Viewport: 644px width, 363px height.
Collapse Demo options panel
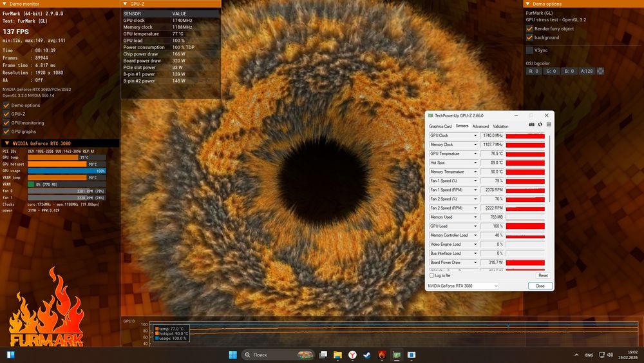tap(528, 4)
